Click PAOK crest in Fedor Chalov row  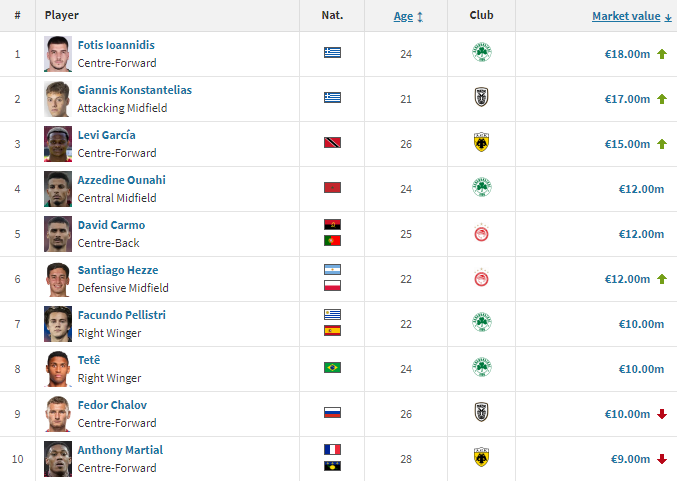481,413
